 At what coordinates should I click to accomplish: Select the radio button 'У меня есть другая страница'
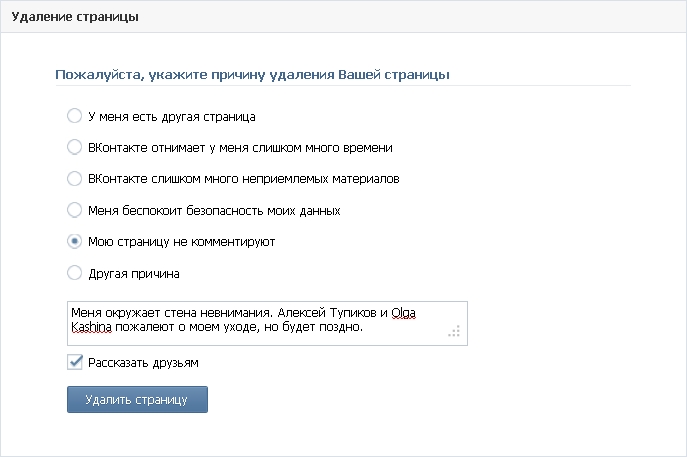(74, 116)
